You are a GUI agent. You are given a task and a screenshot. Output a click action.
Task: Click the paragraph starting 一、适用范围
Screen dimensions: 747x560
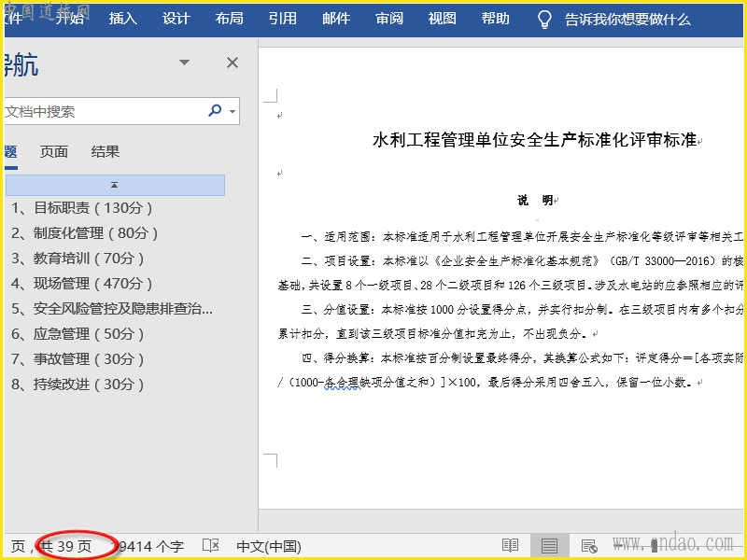(522, 237)
